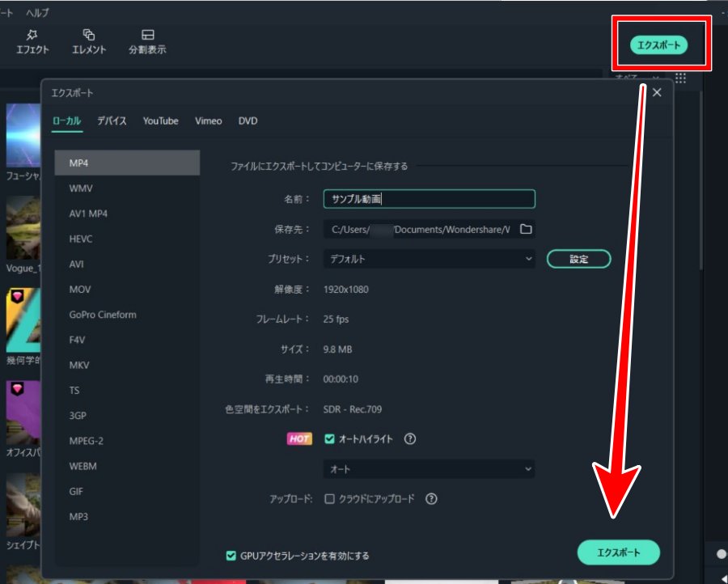The image size is (728, 584).
Task: Click the grid view icon under the top Export button
Action: coord(680,78)
